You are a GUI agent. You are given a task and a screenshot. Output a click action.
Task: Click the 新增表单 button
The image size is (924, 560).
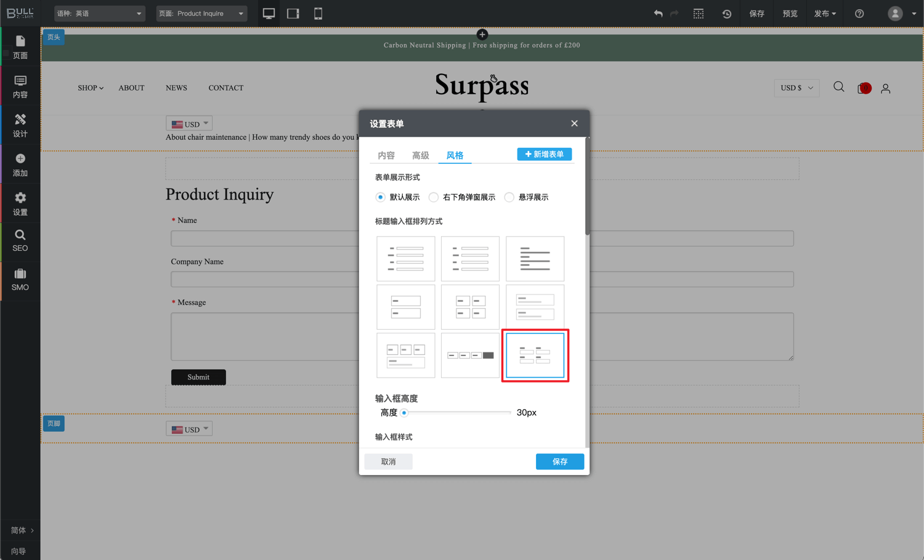545,154
